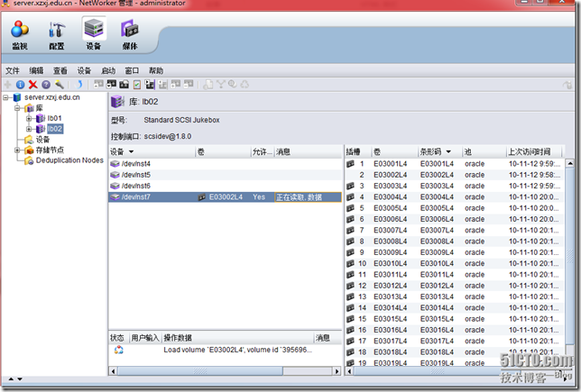Screen dimensions: 581x392
Task: Click the bottom panel expand down arrow
Action: (20, 379)
